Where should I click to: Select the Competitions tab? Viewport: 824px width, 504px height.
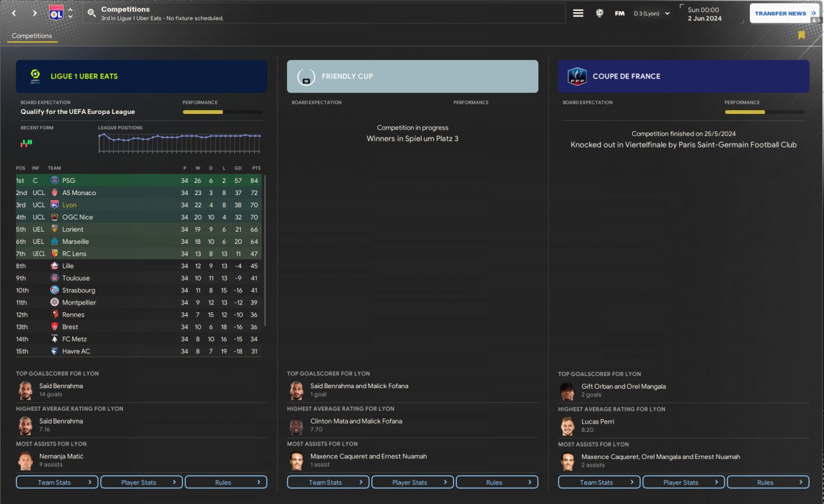(32, 36)
